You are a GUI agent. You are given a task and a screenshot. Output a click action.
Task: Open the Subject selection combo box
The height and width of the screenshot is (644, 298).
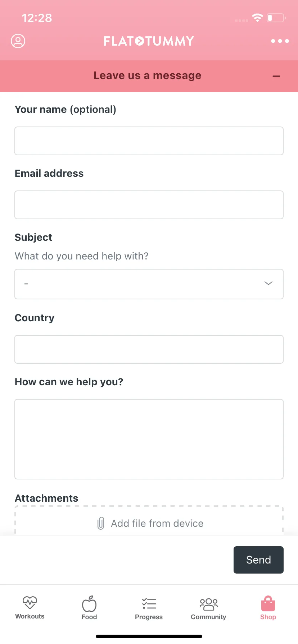coord(149,284)
